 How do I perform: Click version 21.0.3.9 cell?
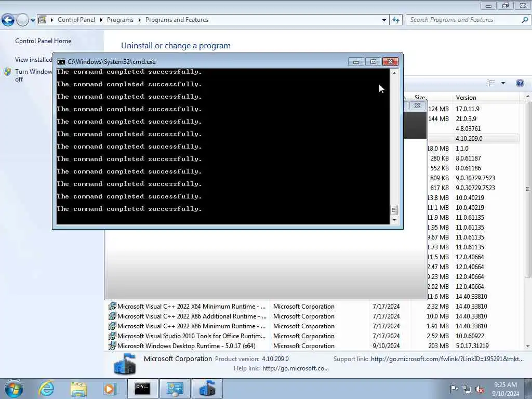coord(466,119)
